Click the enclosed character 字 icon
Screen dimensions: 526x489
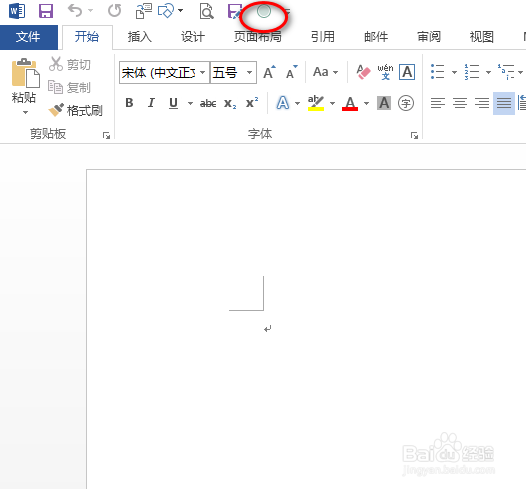point(406,103)
